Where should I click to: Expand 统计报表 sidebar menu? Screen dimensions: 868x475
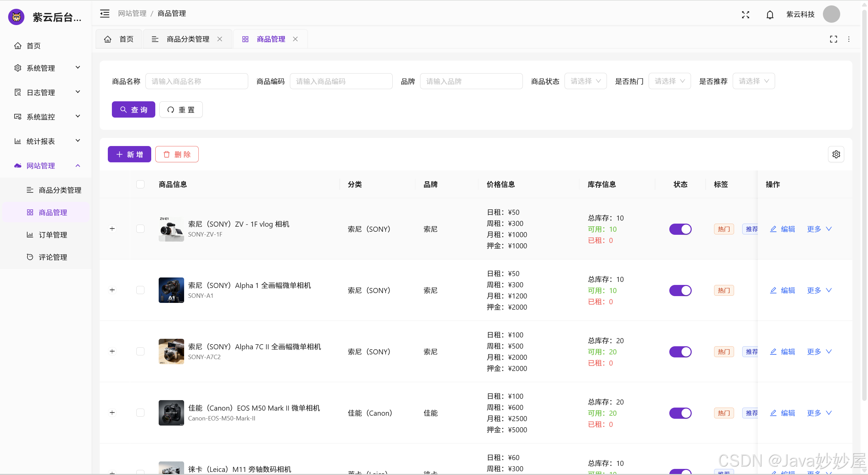(46, 141)
